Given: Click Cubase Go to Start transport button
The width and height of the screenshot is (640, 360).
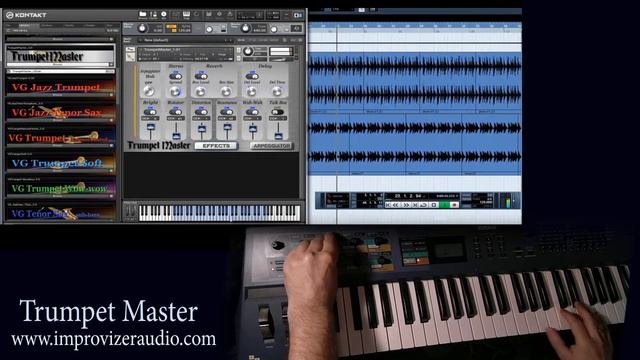Looking at the screenshot, I should [x=388, y=205].
